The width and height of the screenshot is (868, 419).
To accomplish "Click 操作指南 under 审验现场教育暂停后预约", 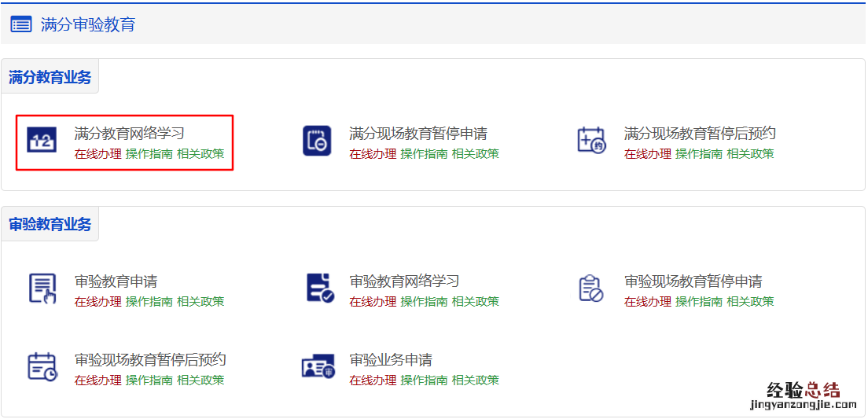I will pyautogui.click(x=149, y=380).
